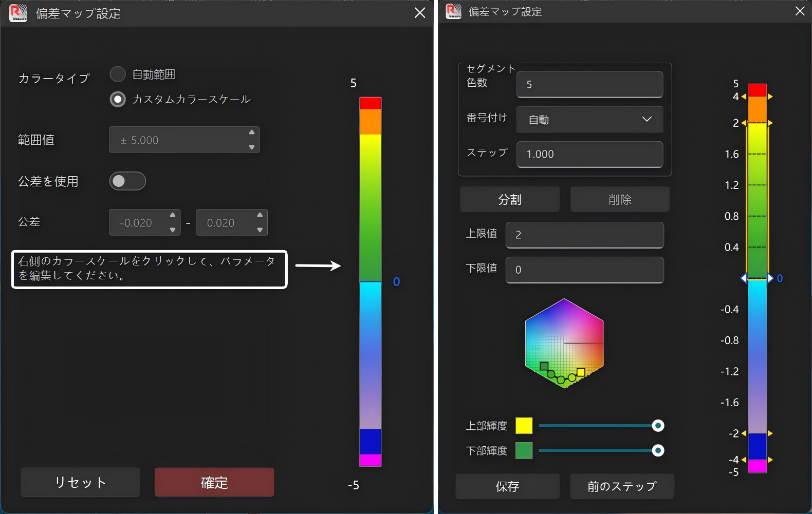
Task: Click the red segment in left window's color scale
Action: 371,103
